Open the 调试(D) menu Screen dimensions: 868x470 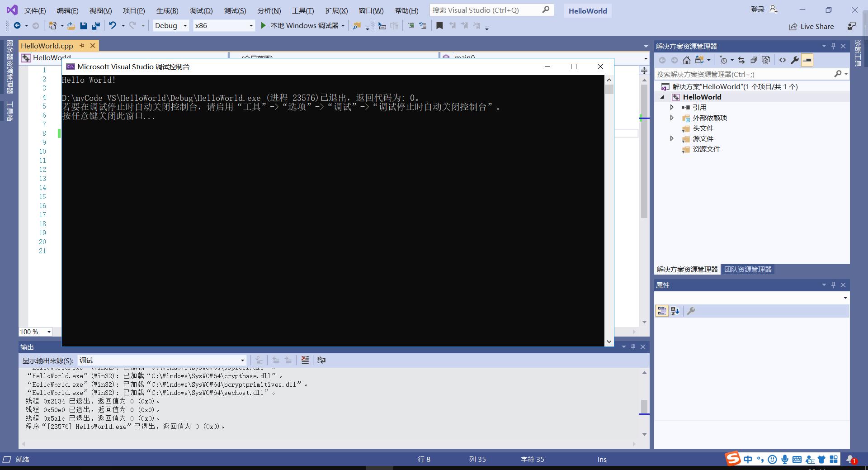201,10
